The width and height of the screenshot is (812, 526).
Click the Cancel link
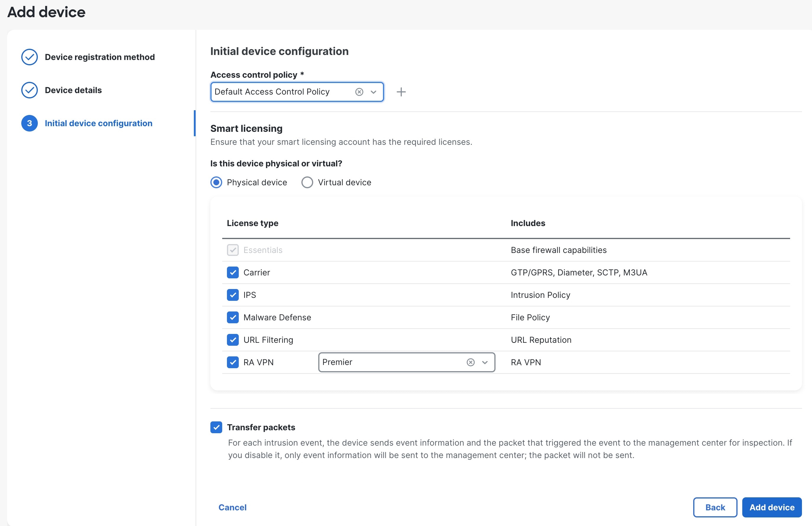pos(232,507)
